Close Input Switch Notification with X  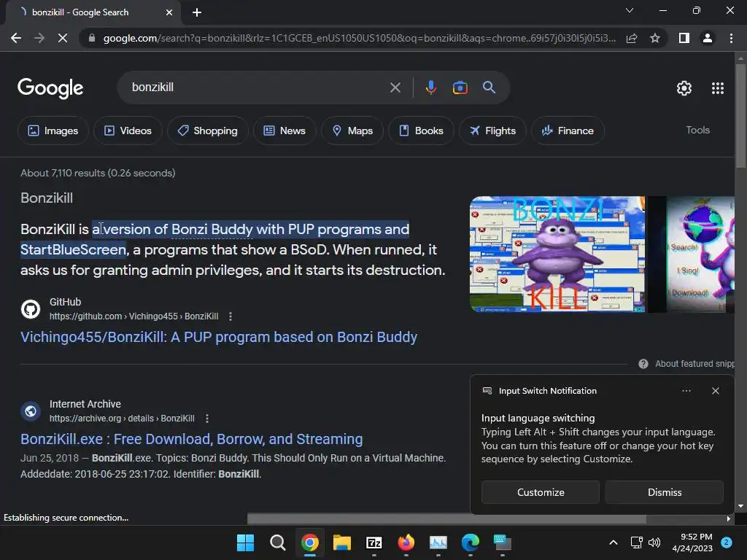(x=716, y=391)
